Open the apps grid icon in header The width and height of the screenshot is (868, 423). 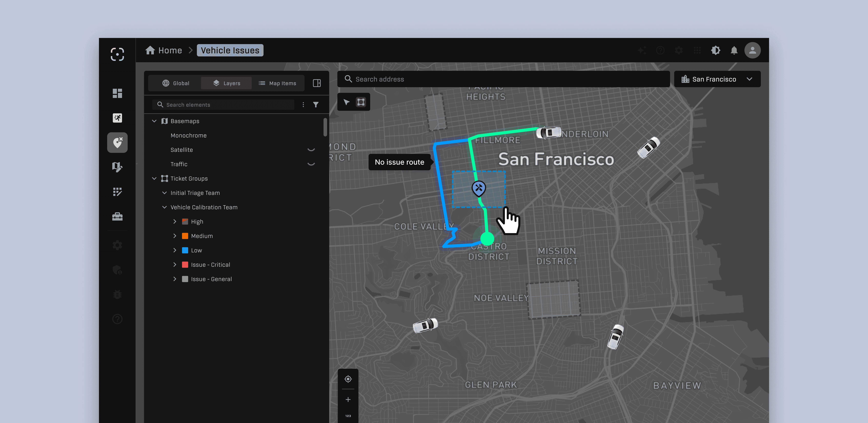coord(697,51)
